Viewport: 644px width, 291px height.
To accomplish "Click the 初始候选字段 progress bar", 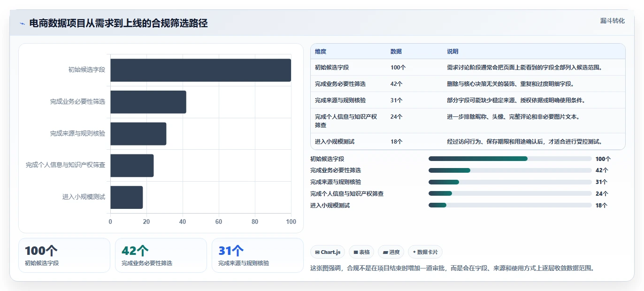I will coord(510,159).
